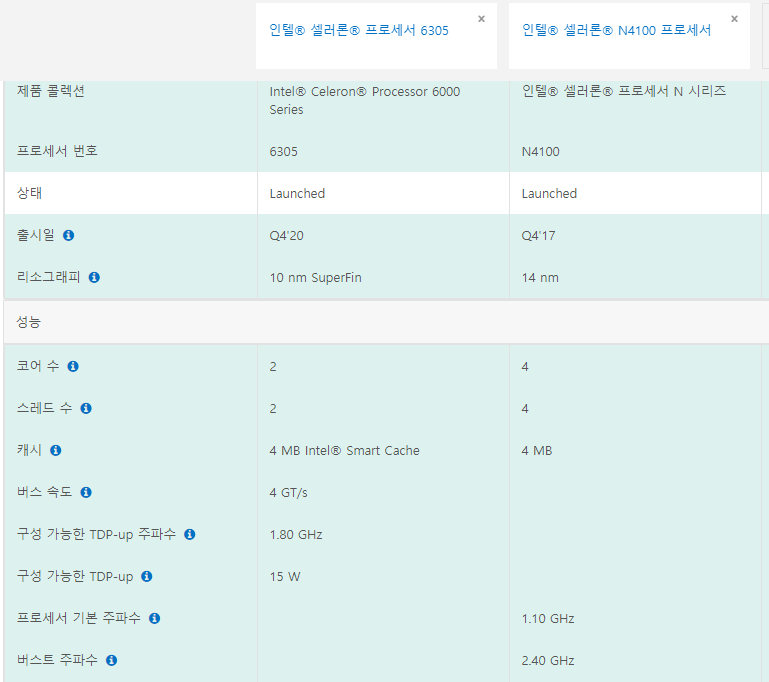The height and width of the screenshot is (682, 769).
Task: Show info for 버스 속도
Action: pos(86,492)
